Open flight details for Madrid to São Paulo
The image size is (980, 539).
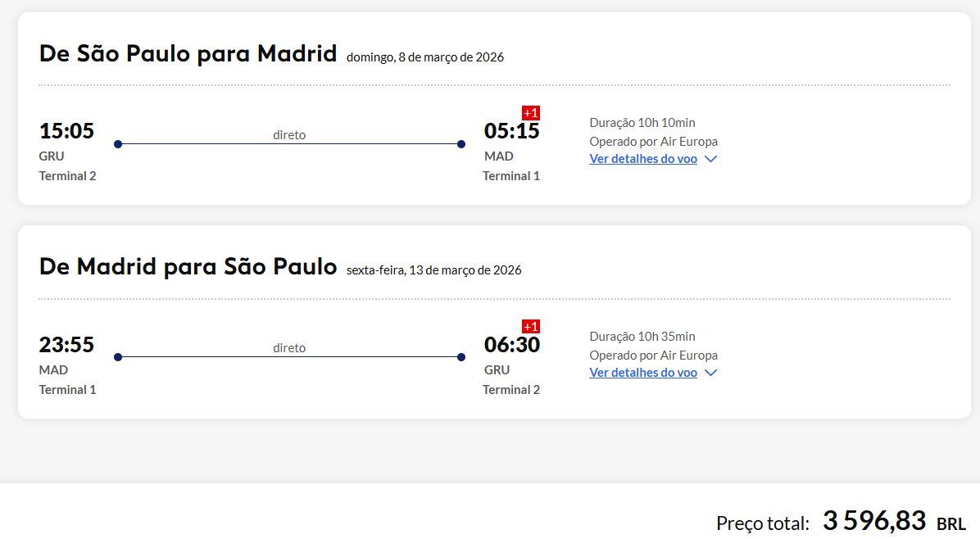coord(643,372)
